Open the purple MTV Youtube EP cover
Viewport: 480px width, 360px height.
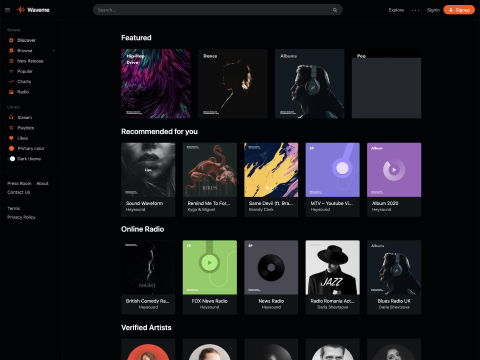(333, 170)
